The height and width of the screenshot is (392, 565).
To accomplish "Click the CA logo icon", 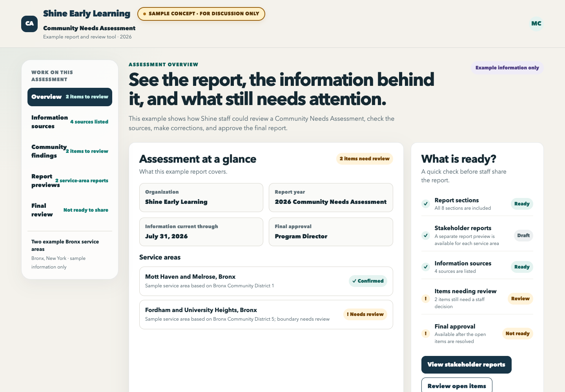I will point(29,24).
